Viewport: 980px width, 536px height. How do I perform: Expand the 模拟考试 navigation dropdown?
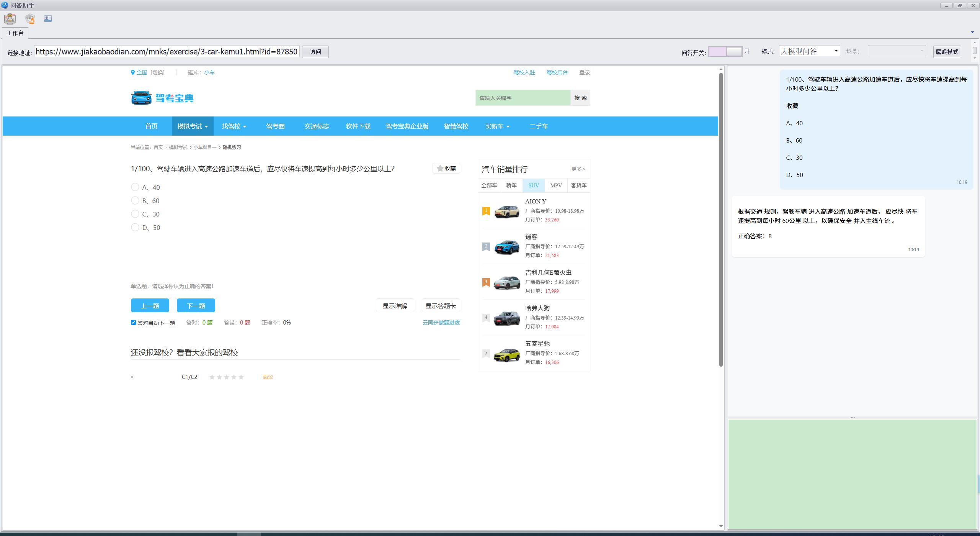(x=193, y=126)
